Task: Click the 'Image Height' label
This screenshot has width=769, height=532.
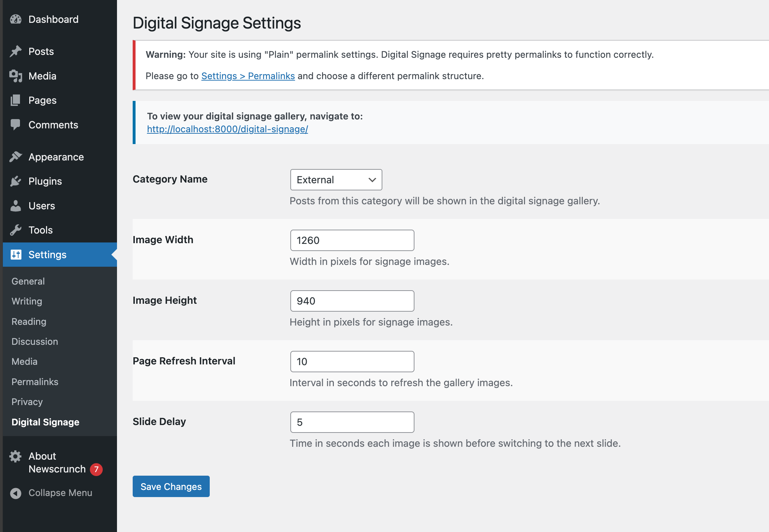Action: point(165,300)
